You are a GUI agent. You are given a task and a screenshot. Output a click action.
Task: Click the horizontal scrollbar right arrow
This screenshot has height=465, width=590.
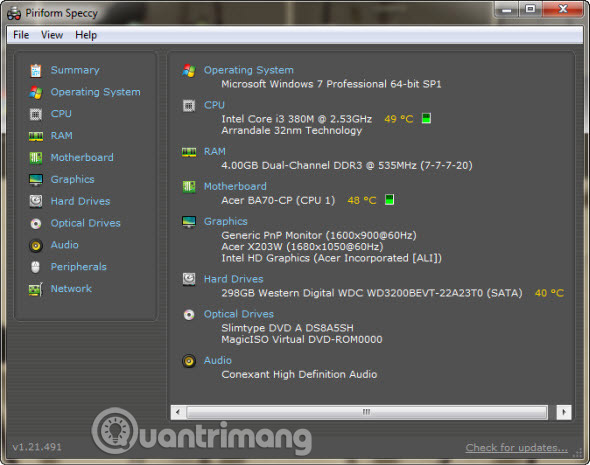(564, 412)
